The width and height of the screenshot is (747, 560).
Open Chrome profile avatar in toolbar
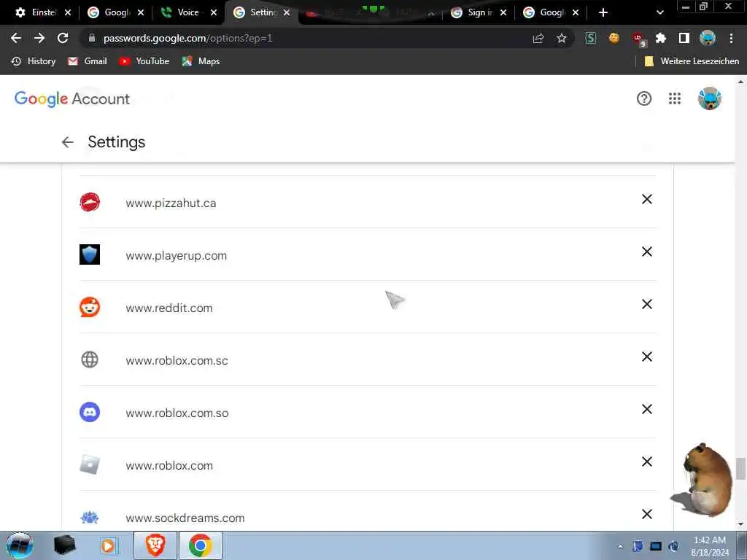pos(708,38)
